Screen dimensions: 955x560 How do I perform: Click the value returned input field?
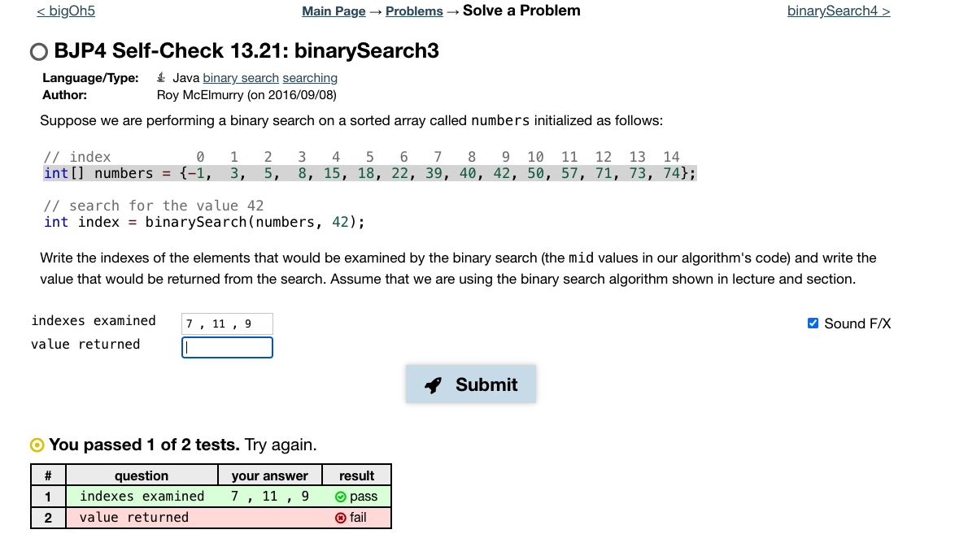coord(227,347)
